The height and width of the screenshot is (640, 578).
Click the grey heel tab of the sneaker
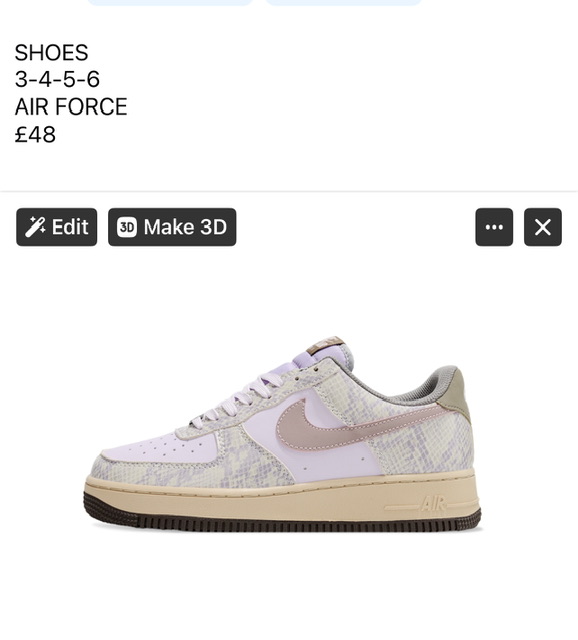[x=457, y=392]
